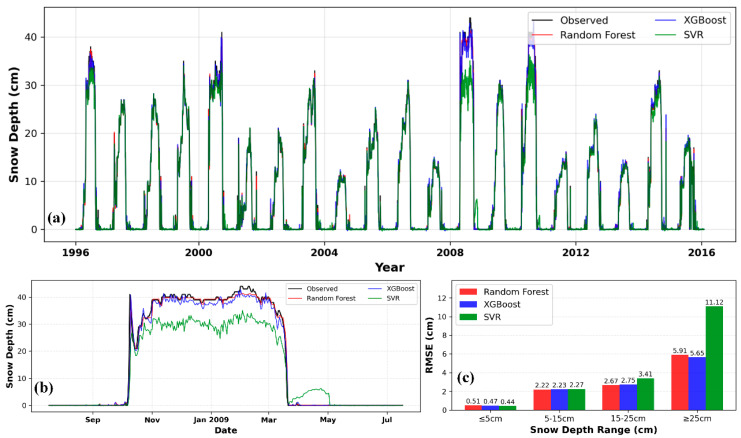Click the May tick label in panel (b)
The image size is (741, 438).
pos(328,420)
